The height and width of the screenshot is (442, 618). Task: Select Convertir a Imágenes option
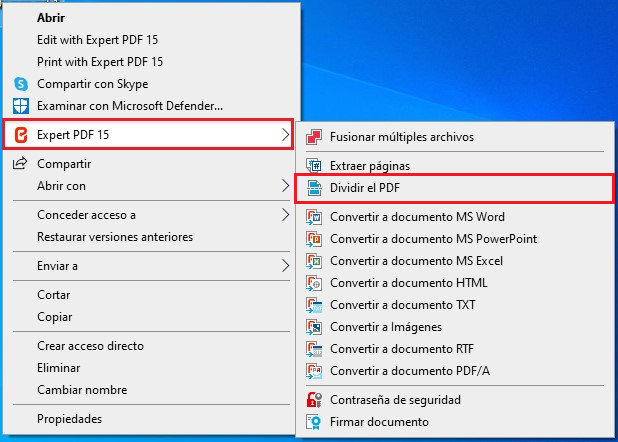coord(386,327)
